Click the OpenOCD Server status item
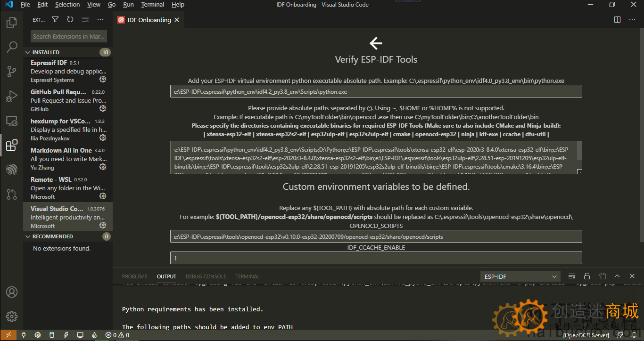Viewport: 644px width, 341px height. pyautogui.click(x=586, y=335)
